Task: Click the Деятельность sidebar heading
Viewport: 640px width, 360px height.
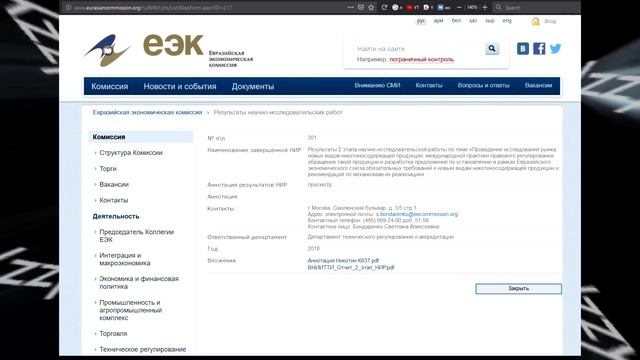Action: tap(116, 216)
